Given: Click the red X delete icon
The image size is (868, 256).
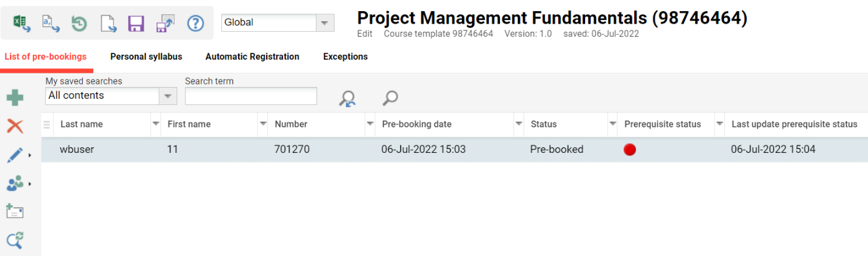Looking at the screenshot, I should click(15, 126).
